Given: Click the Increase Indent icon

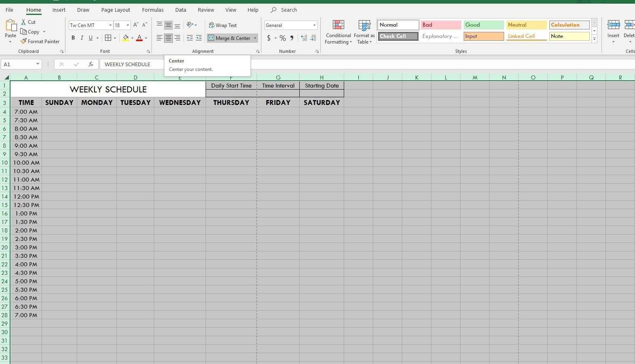Looking at the screenshot, I should point(199,38).
